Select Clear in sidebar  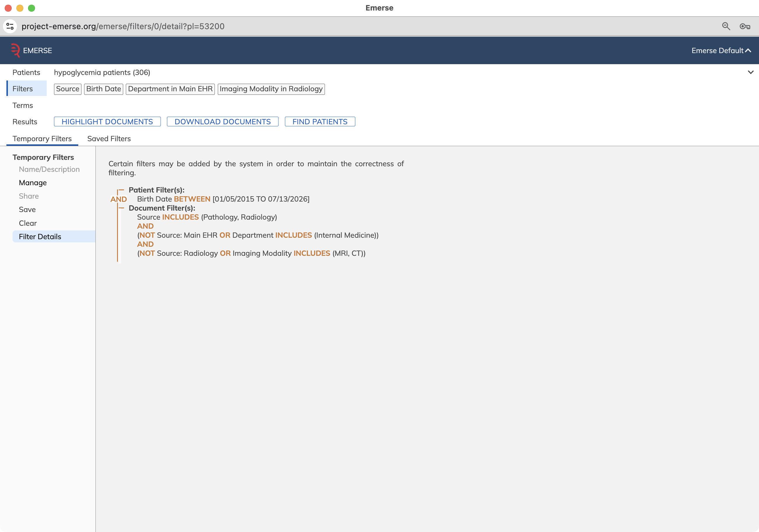(x=28, y=223)
